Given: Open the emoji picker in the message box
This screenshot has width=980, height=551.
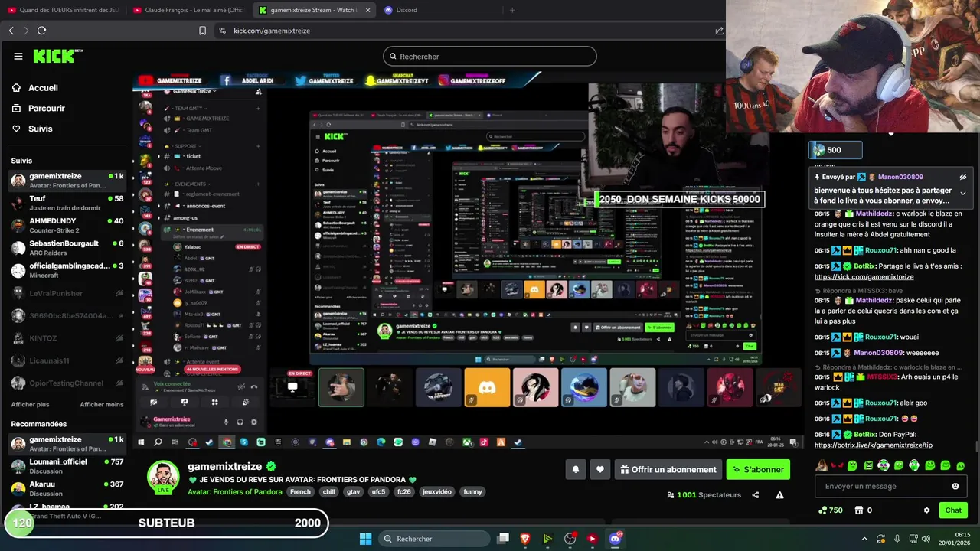Looking at the screenshot, I should [955, 486].
